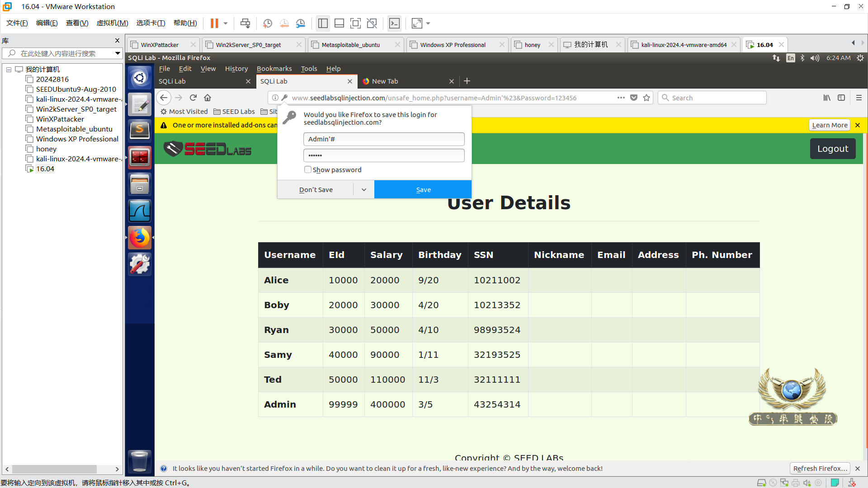Enable the Show password checkbox
Image resolution: width=868 pixels, height=488 pixels.
pos(308,169)
